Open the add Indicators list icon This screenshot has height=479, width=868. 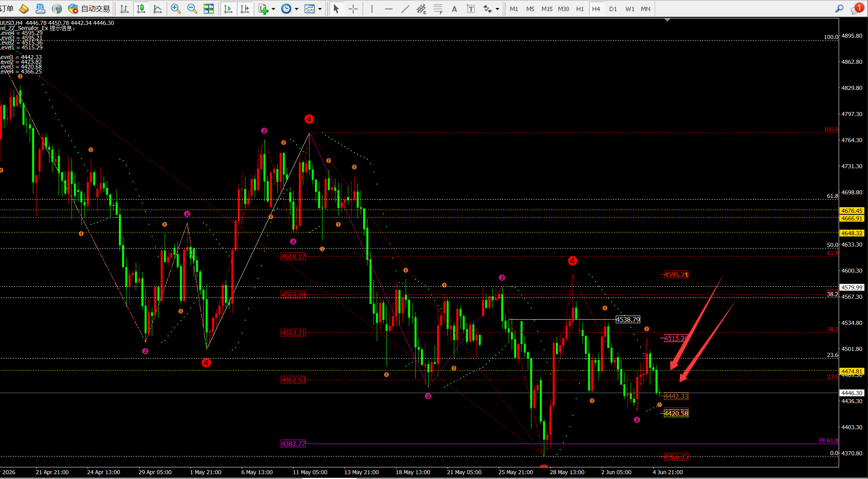(x=263, y=8)
